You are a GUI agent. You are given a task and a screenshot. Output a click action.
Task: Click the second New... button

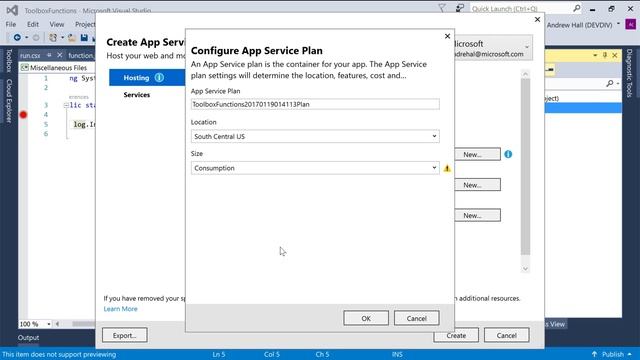tap(478, 185)
